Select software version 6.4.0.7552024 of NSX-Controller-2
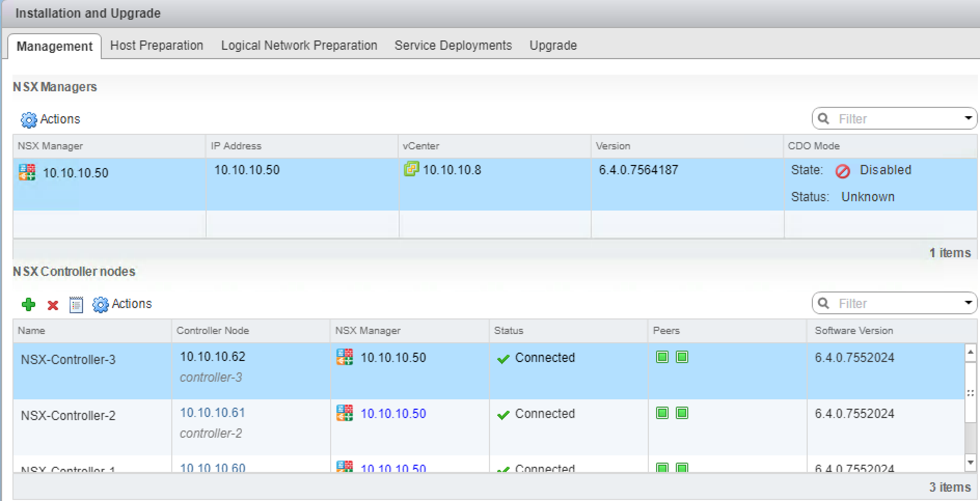 tap(854, 414)
